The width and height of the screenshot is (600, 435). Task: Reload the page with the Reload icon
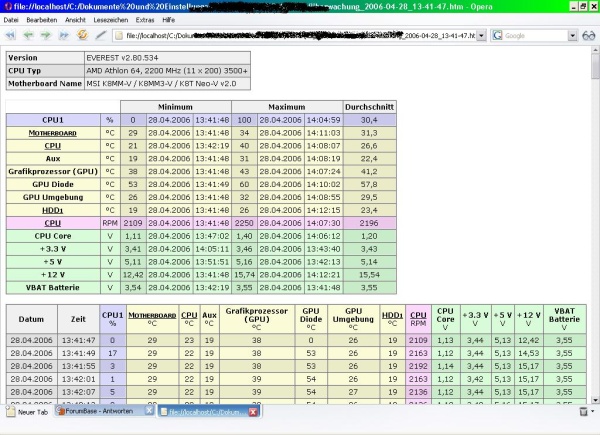pyautogui.click(x=82, y=35)
